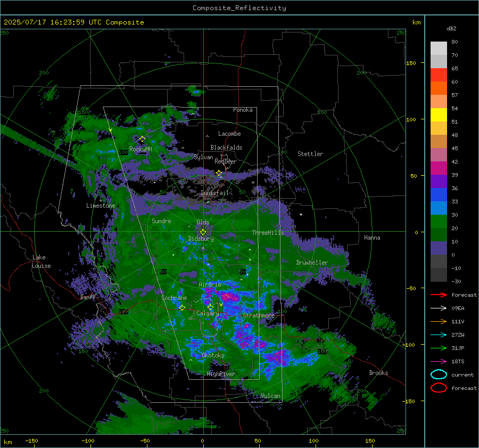The image size is (479, 448).
Task: Click the Composite_Reflectivity title text
Action: tap(240, 8)
